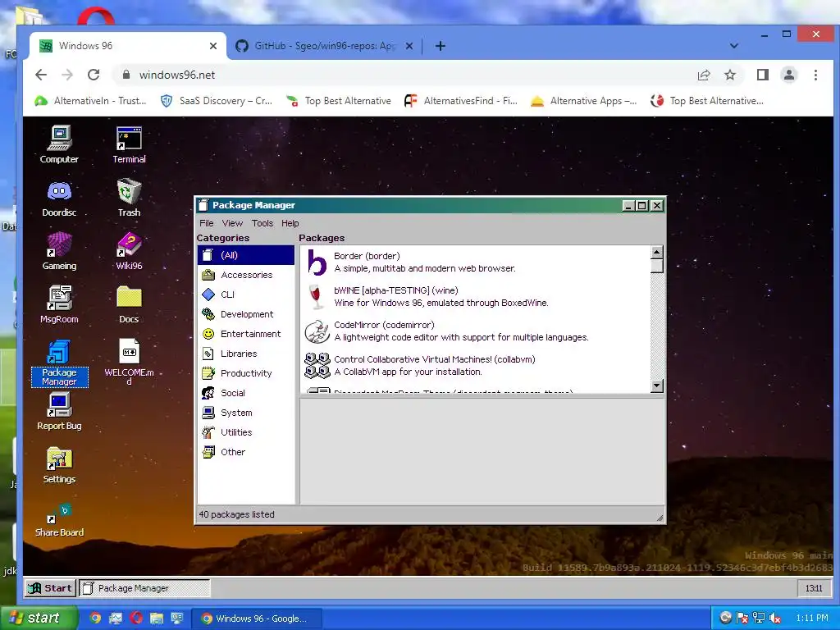The width and height of the screenshot is (840, 630).
Task: Click the muted volume tray icon
Action: (774, 619)
